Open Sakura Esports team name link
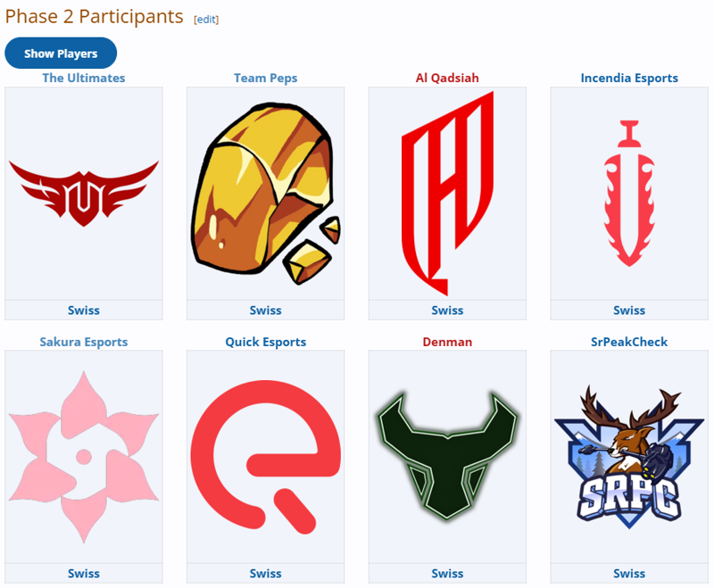Screen dimensions: 714x588 (x=84, y=342)
